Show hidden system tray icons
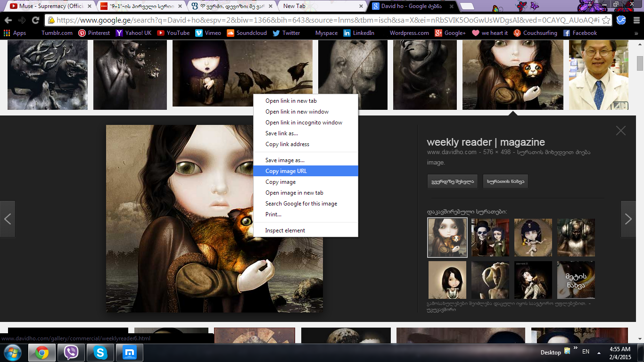The width and height of the screenshot is (644, 362). coord(598,353)
